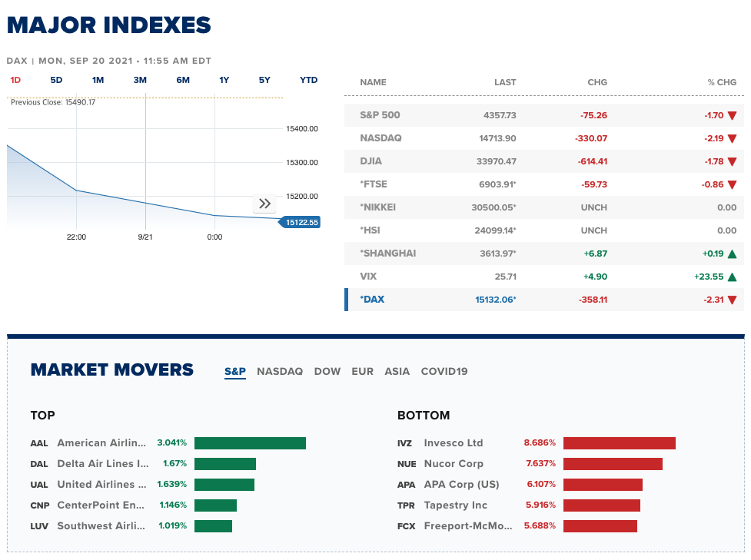Select the 5Y chart range
751x560 pixels.
[264, 80]
